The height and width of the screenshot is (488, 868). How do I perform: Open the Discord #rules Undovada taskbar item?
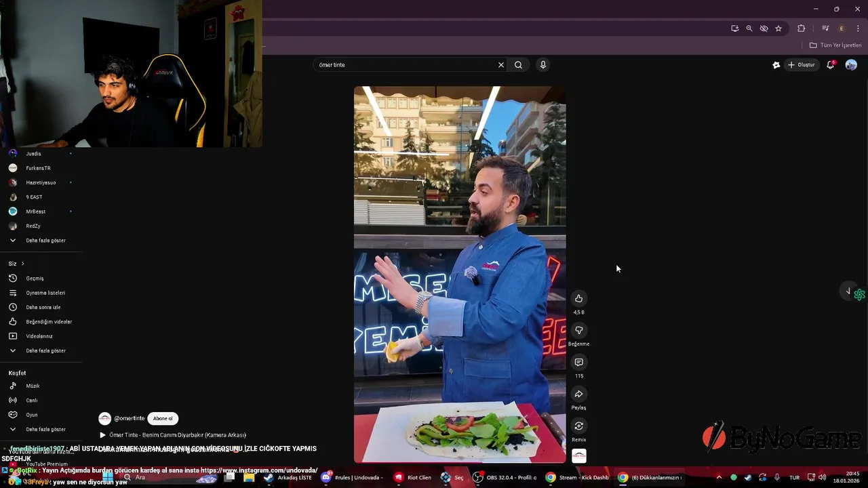(351, 477)
